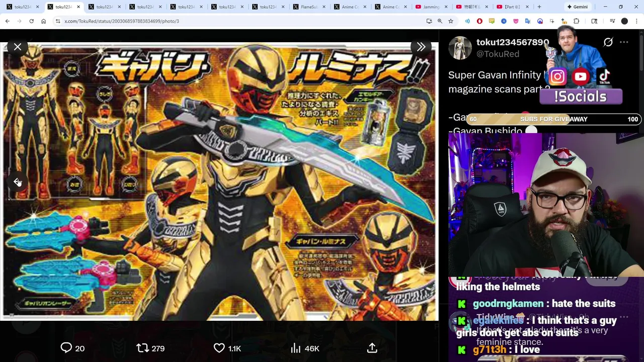Viewport: 644px width, 362px height.
Task: Open the browser home page
Action: 43,21
